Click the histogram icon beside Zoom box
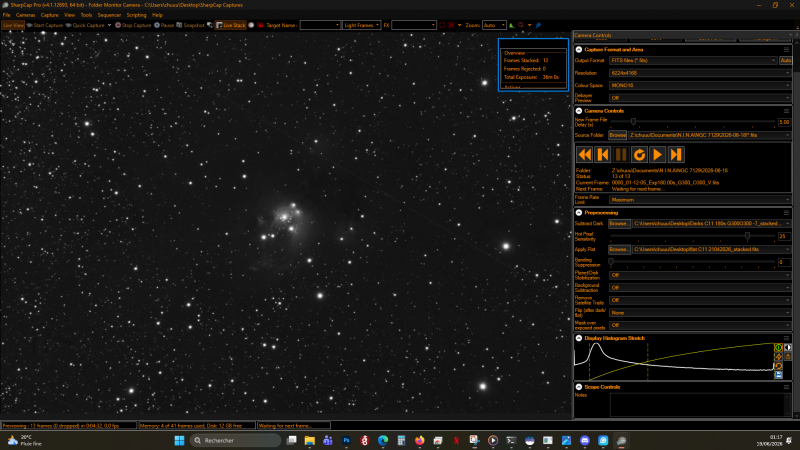The height and width of the screenshot is (450, 800). point(512,25)
